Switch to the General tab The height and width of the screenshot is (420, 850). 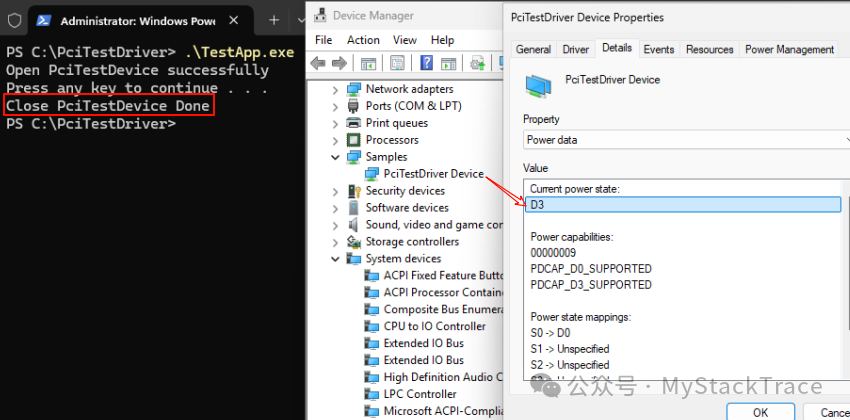[533, 49]
